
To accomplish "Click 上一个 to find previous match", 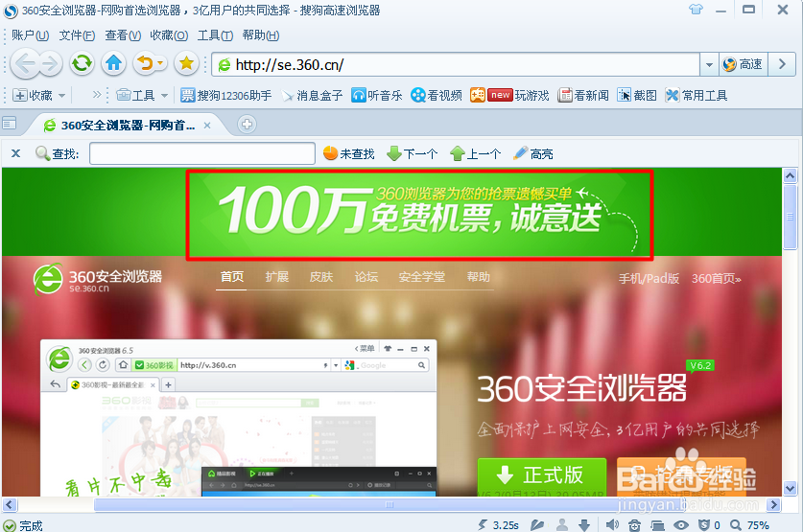I will pyautogui.click(x=475, y=153).
